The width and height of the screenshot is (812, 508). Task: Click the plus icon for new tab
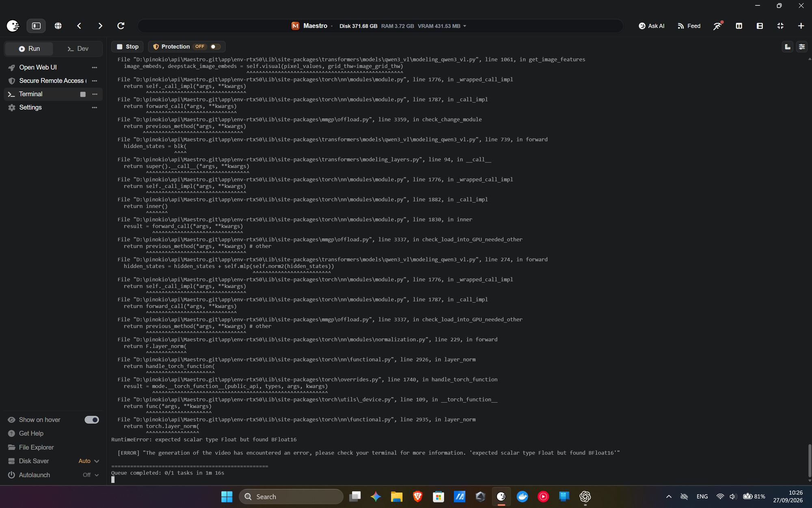(801, 26)
